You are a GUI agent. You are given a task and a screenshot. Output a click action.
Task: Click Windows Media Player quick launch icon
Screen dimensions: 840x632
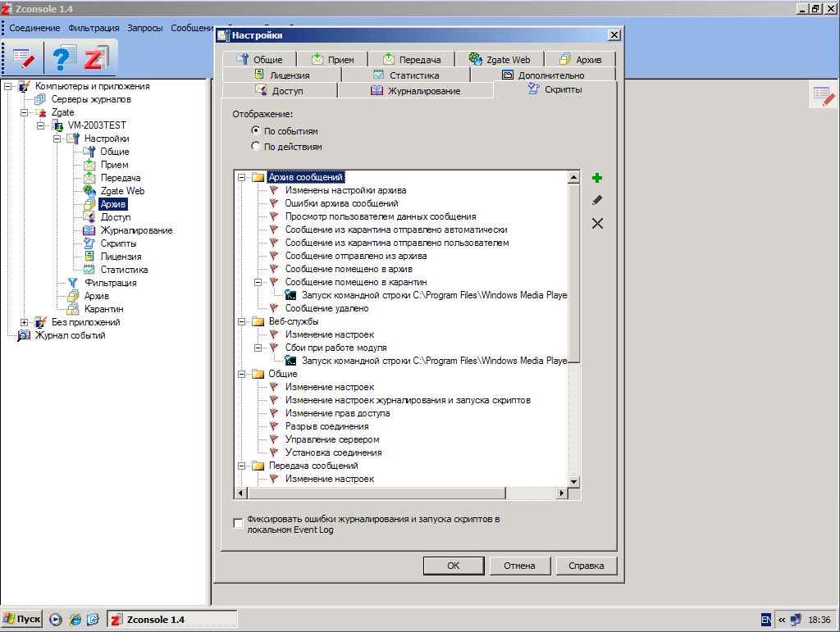[x=55, y=620]
